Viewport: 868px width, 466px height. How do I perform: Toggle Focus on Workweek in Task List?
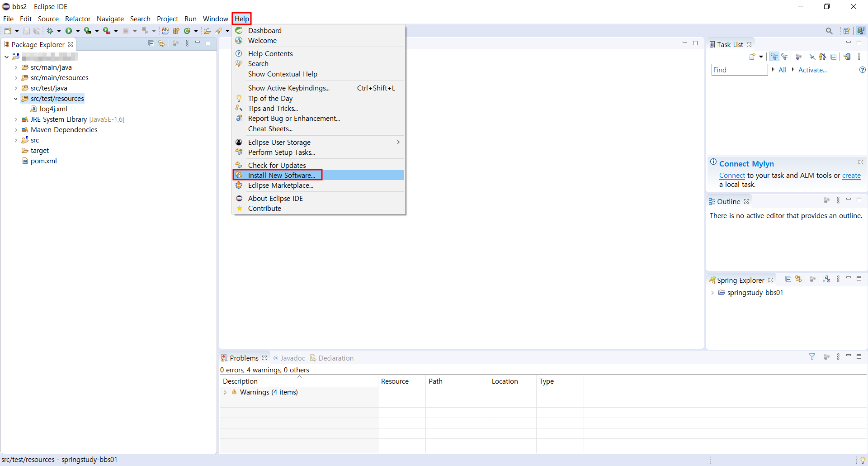pos(798,57)
